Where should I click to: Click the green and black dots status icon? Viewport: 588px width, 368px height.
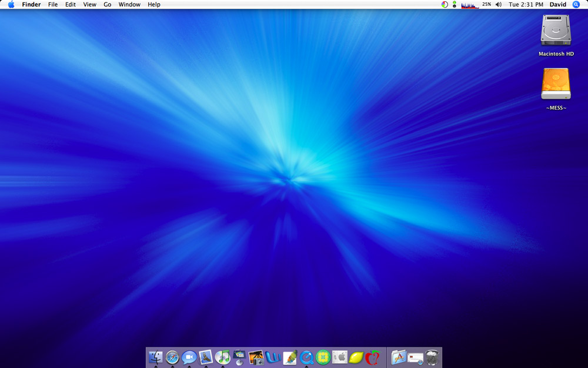(455, 5)
